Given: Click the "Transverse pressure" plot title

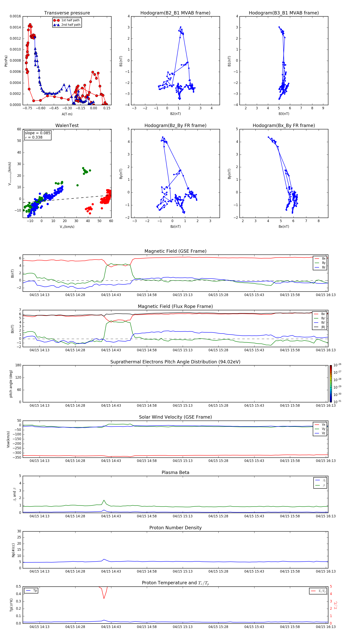Looking at the screenshot, I should 67,13.
